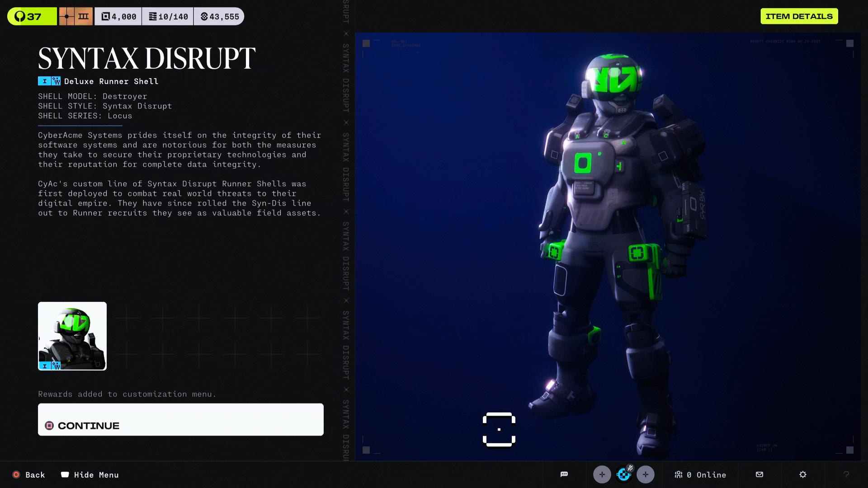Screen dimensions: 868x488
Task: Open the 0 Online friends list
Action: (x=700, y=474)
